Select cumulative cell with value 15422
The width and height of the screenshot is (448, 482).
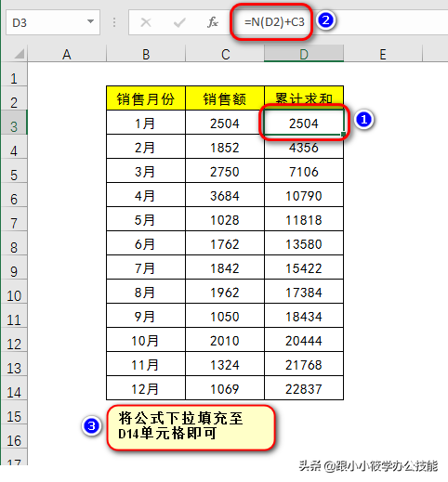pyautogui.click(x=304, y=267)
